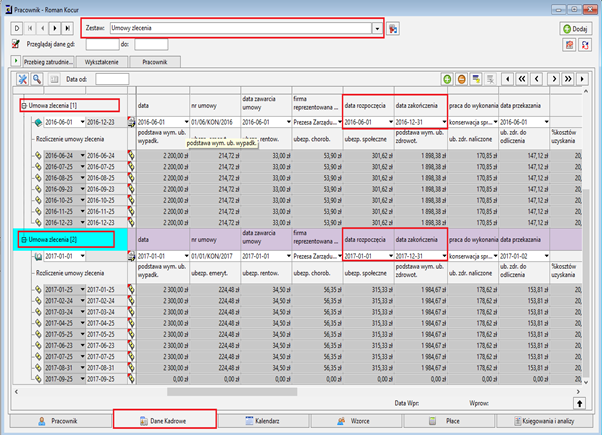Image resolution: width=602 pixels, height=435 pixels.
Task: Open data rozpoczęcia 2017-01-01 dropdown
Action: [391, 256]
